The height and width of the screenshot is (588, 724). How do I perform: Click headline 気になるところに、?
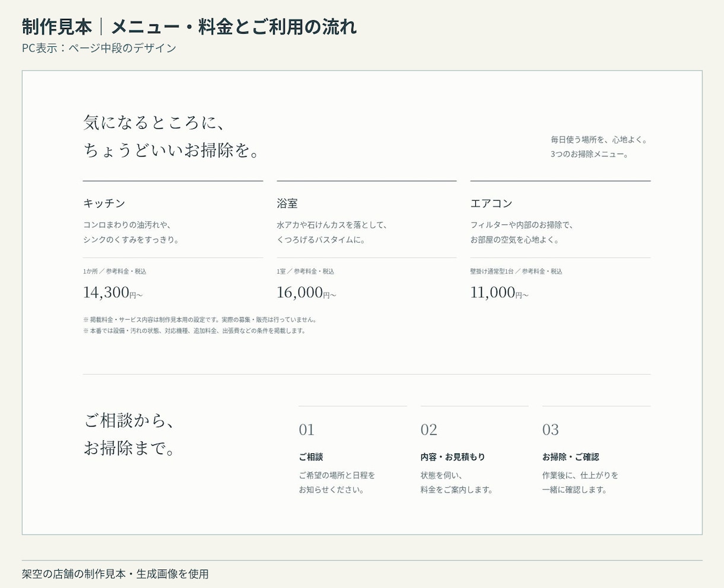click(x=154, y=122)
